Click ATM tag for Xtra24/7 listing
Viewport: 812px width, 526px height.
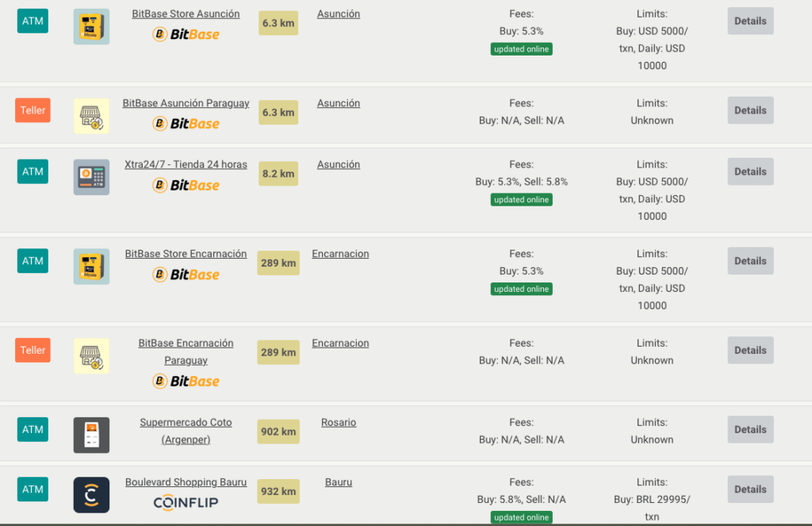coord(33,171)
